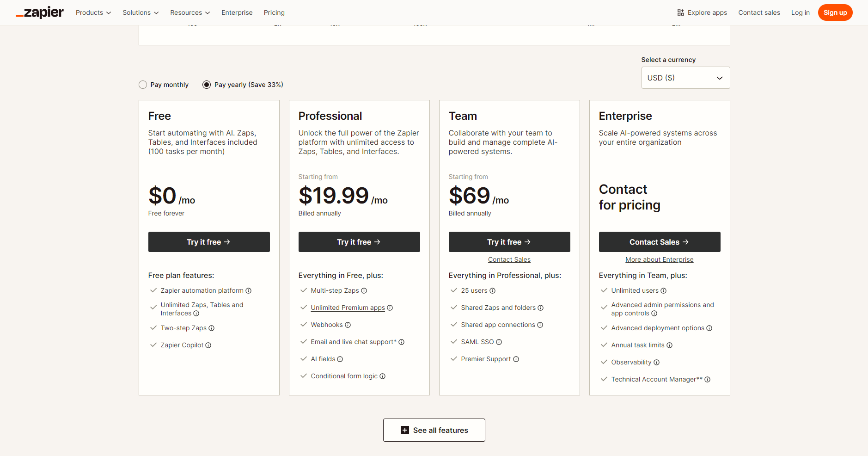Screen dimensions: 868x456
Task: Open Pricing in the top navigation
Action: click(274, 12)
